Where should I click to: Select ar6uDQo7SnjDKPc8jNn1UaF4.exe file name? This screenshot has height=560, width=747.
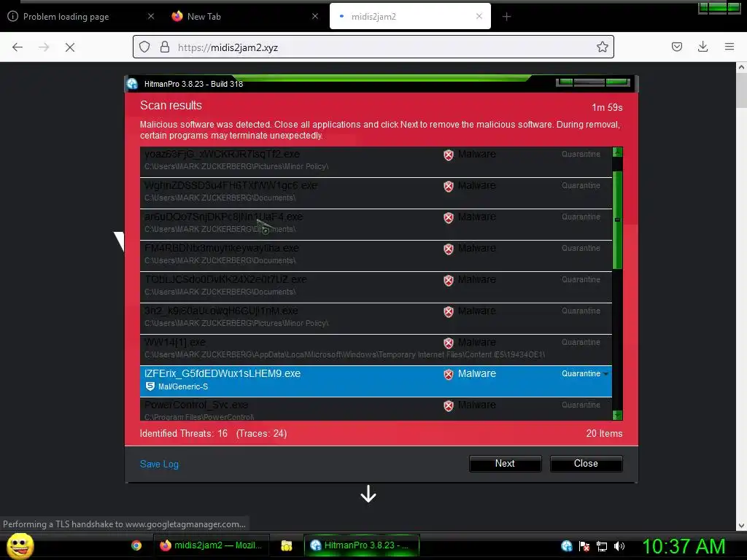coord(223,217)
